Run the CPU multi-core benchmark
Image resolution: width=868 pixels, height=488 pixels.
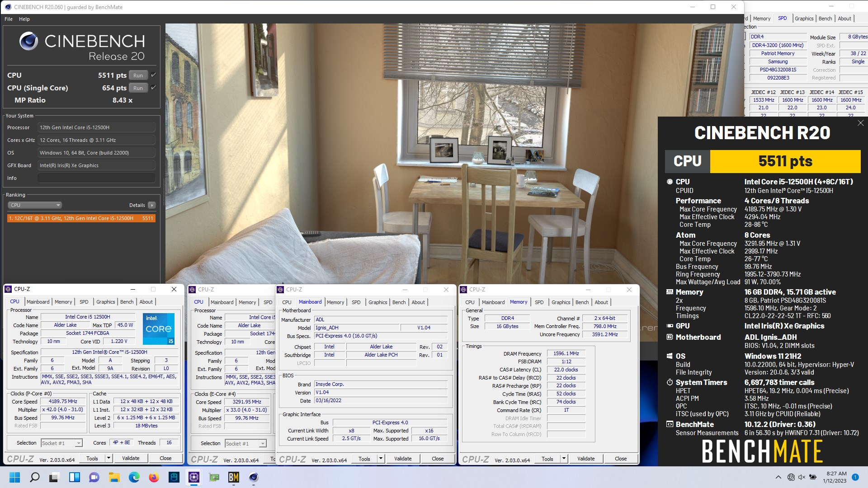pos(138,75)
